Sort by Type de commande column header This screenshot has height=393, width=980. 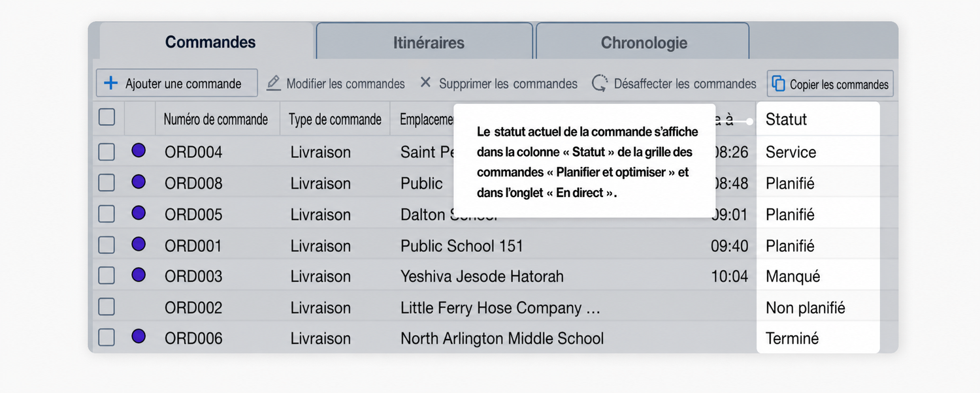point(335,119)
